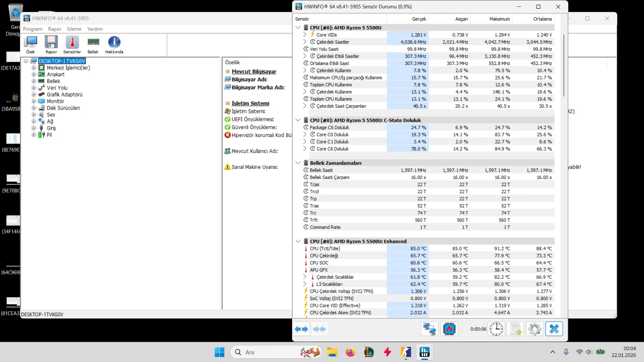
Task: Click the expand columns arrows button
Action: pyautogui.click(x=301, y=329)
